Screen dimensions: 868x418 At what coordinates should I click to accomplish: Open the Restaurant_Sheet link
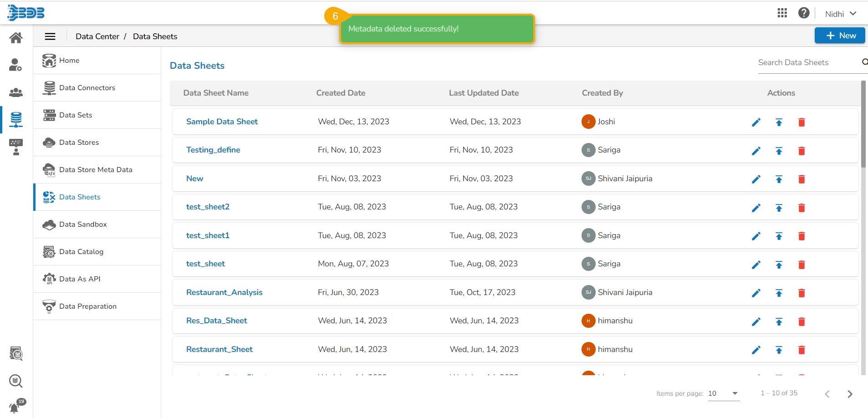pyautogui.click(x=219, y=349)
